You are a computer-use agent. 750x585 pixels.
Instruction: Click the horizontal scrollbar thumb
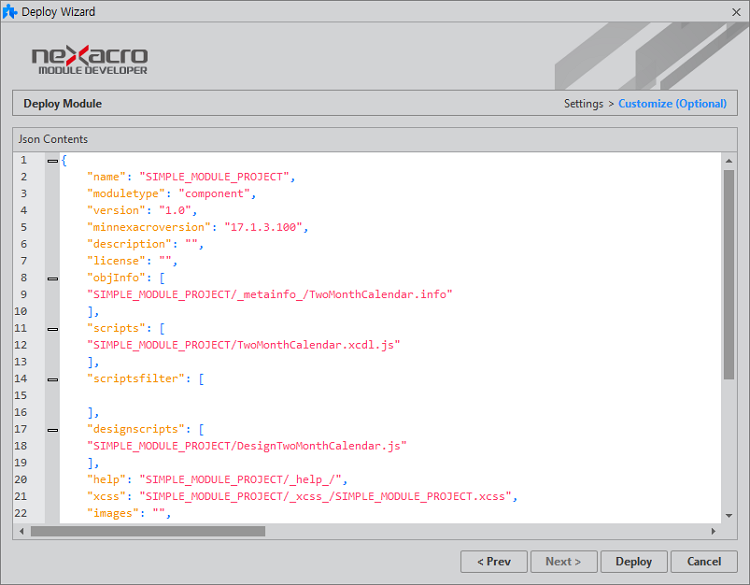pos(147,531)
